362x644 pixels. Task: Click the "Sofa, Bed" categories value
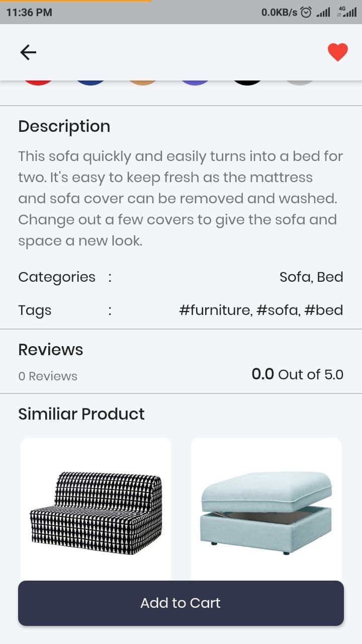(x=311, y=277)
